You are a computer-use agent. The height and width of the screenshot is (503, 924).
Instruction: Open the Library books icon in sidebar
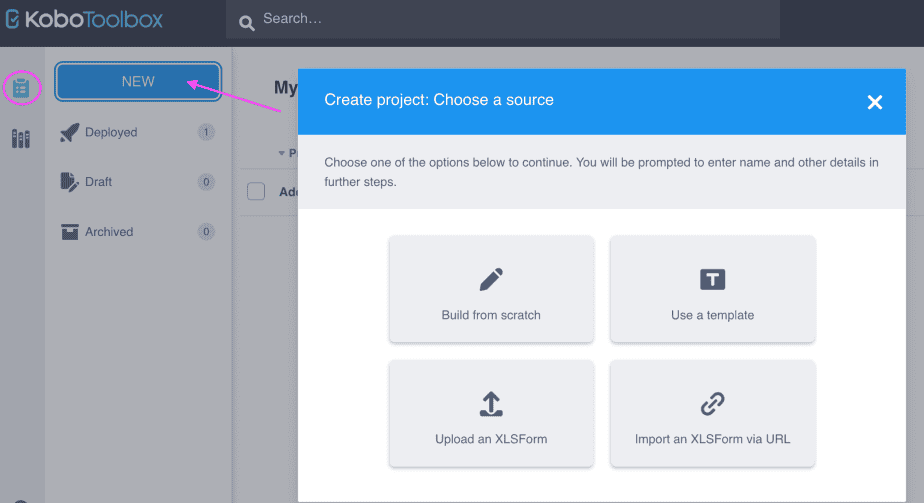coord(21,139)
